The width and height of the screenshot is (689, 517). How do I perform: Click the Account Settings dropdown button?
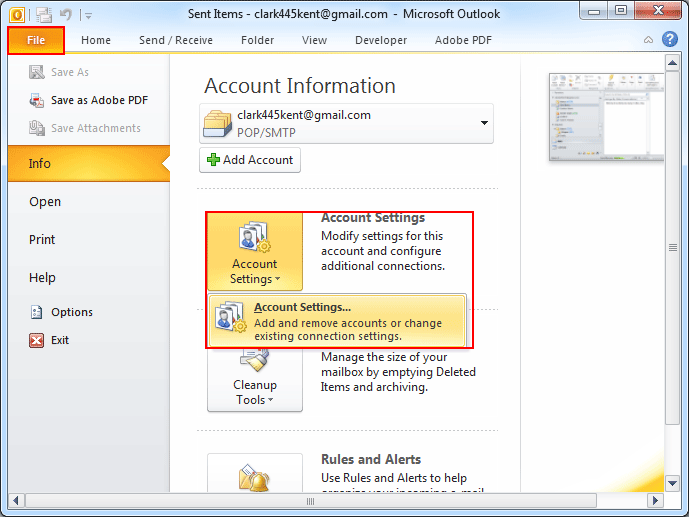point(255,252)
